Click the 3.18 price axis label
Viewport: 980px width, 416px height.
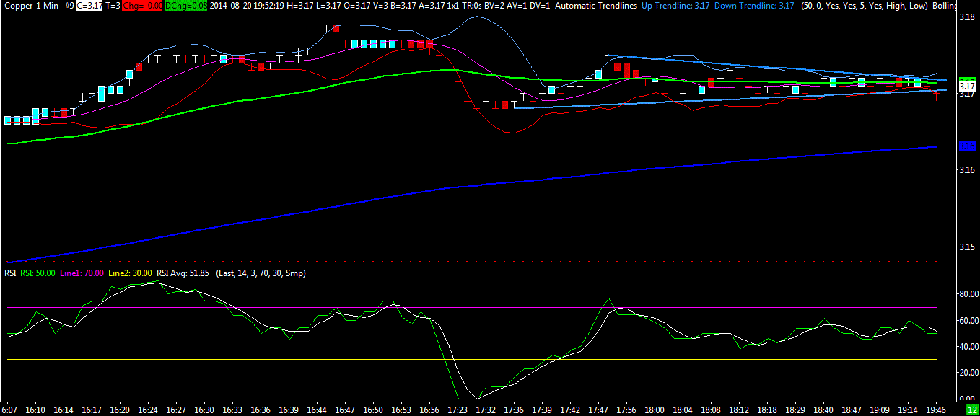[x=967, y=17]
